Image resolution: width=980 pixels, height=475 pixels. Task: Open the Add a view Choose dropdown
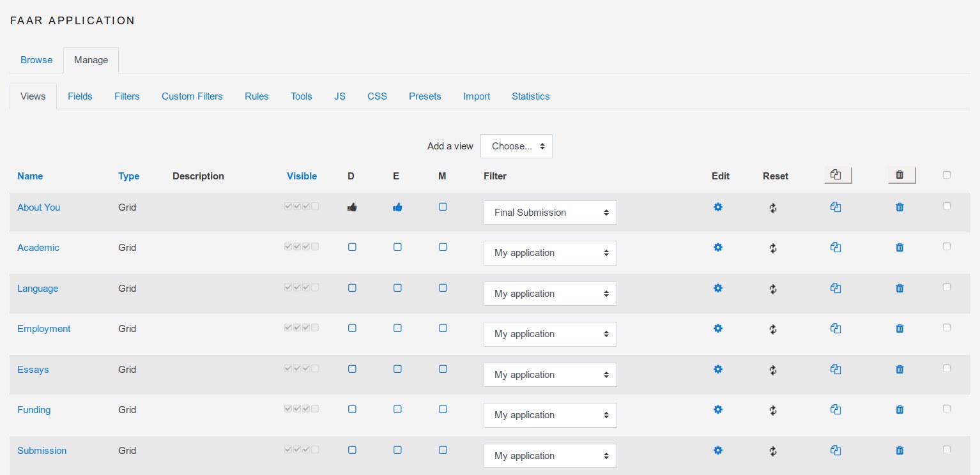516,146
